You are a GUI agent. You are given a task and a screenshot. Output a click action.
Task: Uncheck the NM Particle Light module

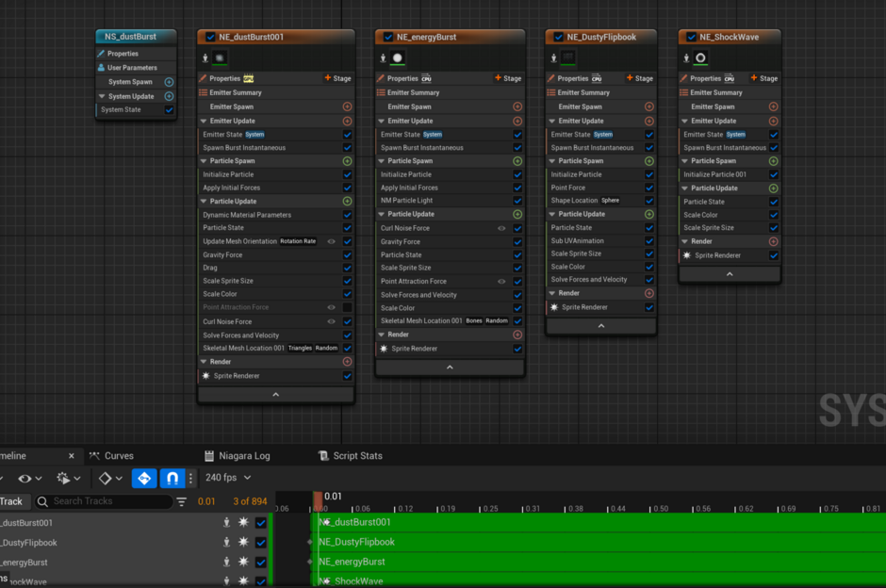517,201
